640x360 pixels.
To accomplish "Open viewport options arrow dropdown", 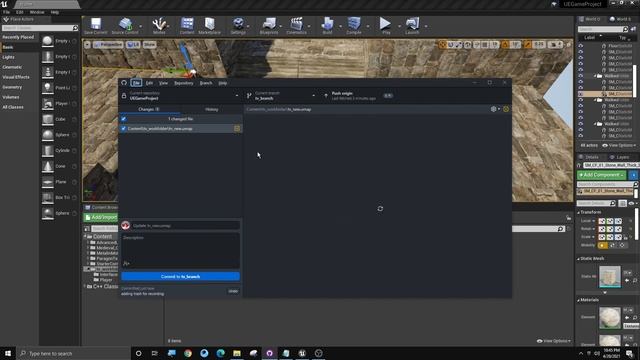I will click(x=87, y=44).
